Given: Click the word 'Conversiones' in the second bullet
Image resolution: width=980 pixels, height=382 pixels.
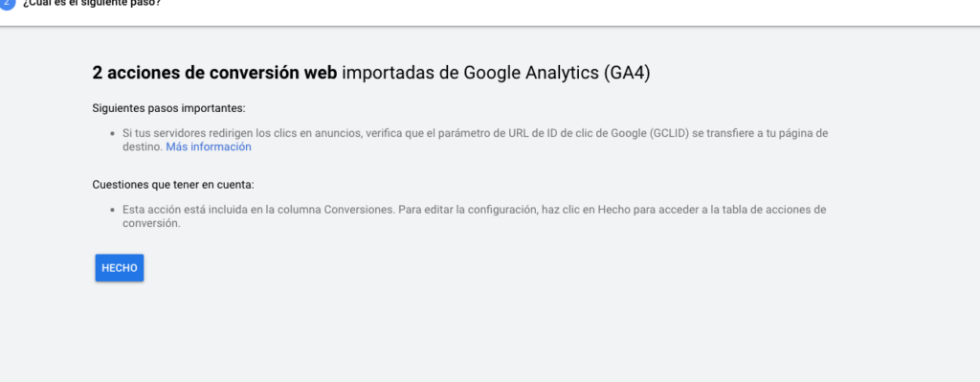Looking at the screenshot, I should click(360, 210).
